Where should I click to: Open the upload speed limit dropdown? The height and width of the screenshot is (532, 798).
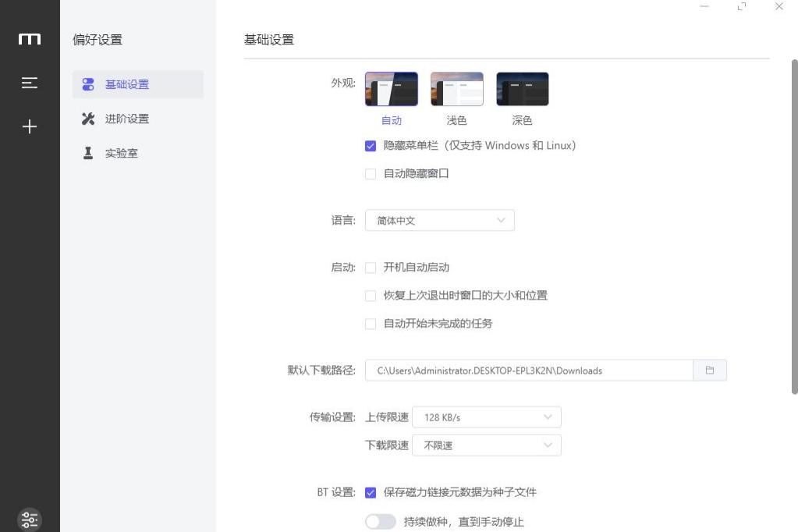tap(486, 417)
